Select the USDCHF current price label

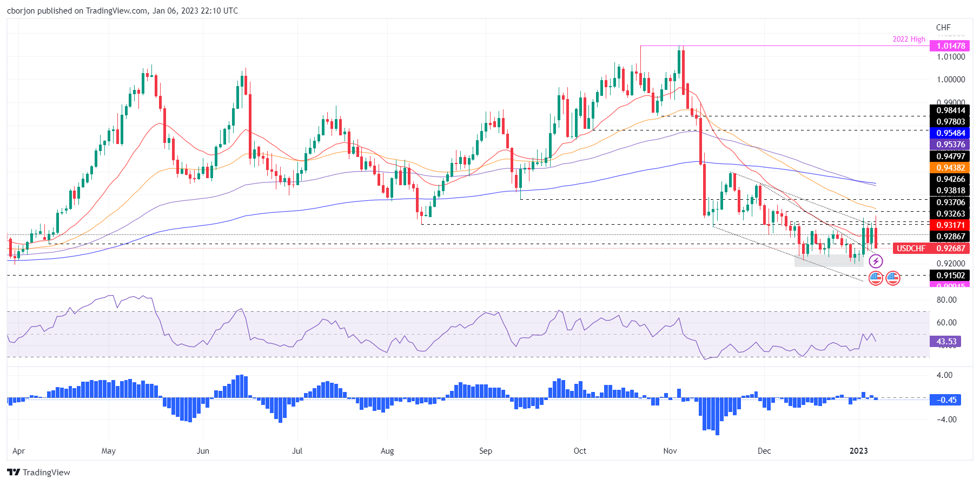pyautogui.click(x=931, y=248)
